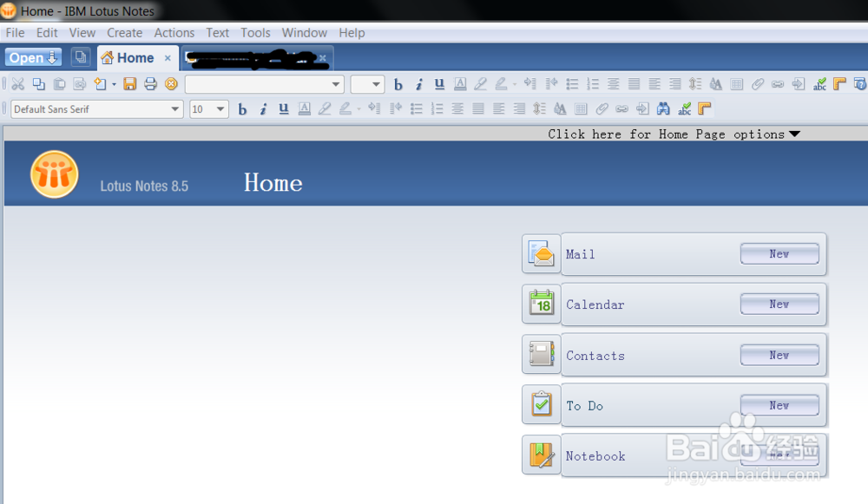Click chain link icon in the top toolbar
868x504 pixels.
point(778,84)
